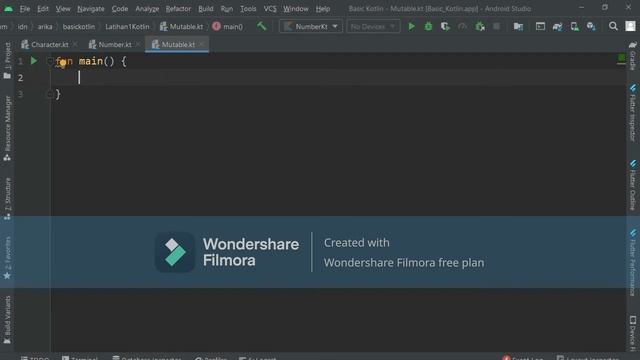Click the Mutable.kt breadcrumb in navigation bar
Screen dimensions: 640x360
(x=181, y=27)
